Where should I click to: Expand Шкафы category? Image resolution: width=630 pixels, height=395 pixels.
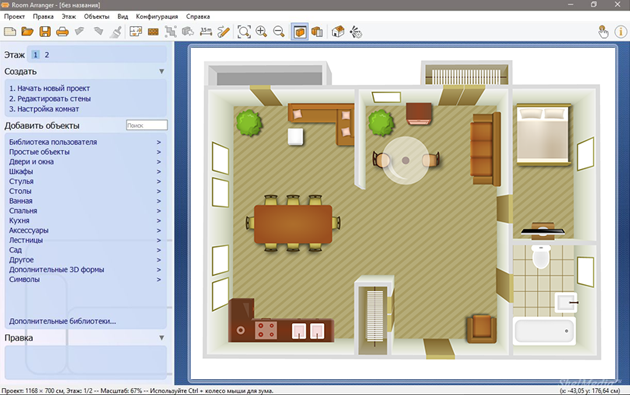click(x=86, y=172)
